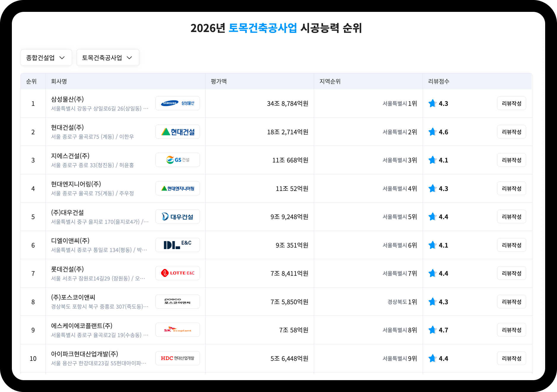Click the blue 토목건축공사업 title text
Viewport: 557px width, 392px height.
[x=262, y=28]
